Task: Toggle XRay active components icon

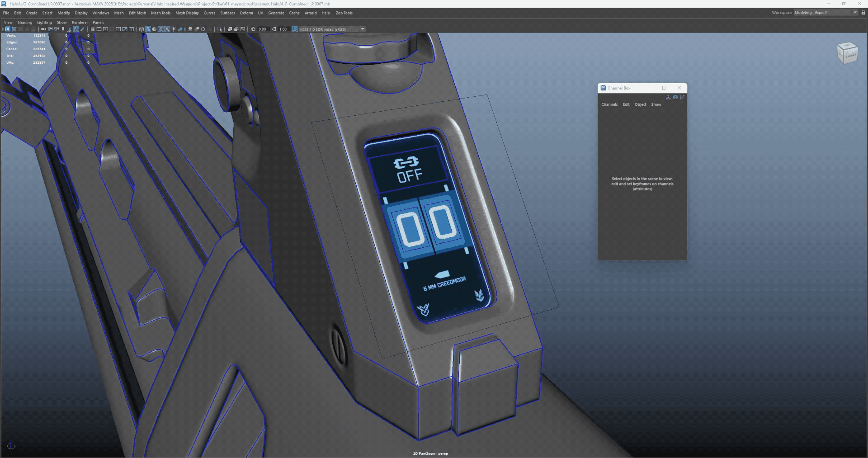Action: 236,29
